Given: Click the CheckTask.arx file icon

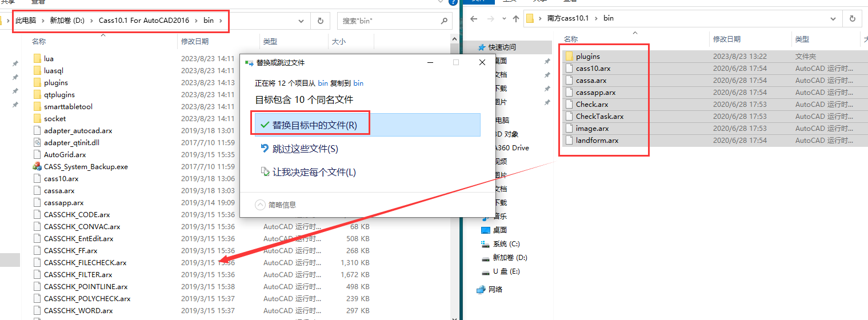Looking at the screenshot, I should [569, 116].
